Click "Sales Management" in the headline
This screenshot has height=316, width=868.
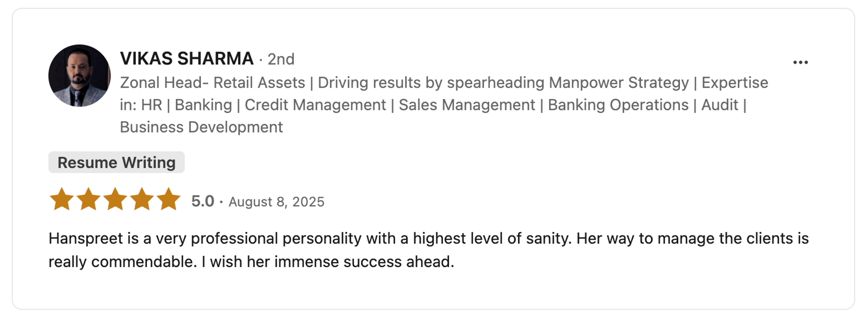(467, 105)
